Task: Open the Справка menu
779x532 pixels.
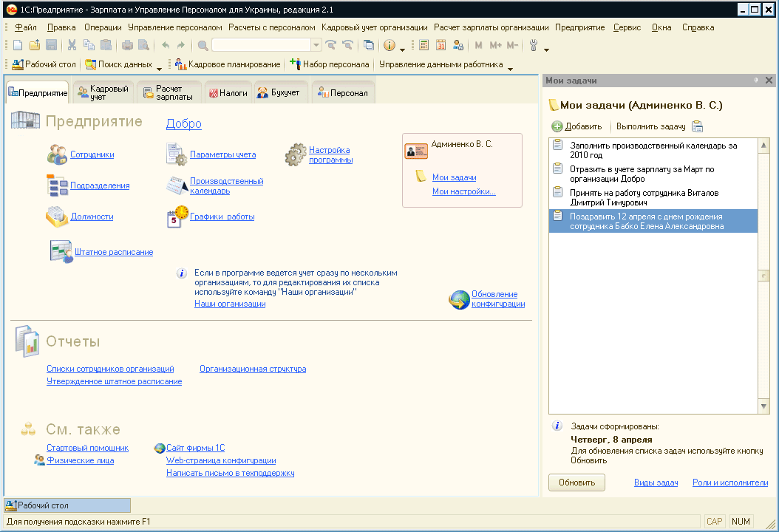Action: tap(698, 27)
